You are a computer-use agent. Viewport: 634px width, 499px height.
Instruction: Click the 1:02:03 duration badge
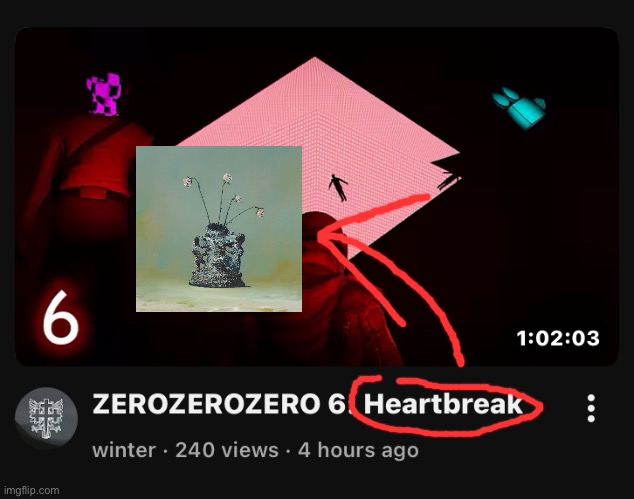pos(558,338)
